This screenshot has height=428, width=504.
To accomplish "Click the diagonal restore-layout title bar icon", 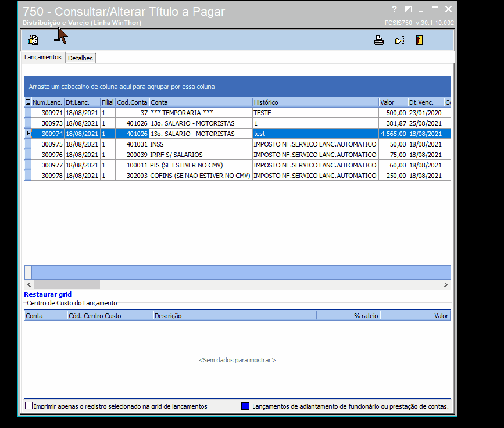I will [x=408, y=9].
